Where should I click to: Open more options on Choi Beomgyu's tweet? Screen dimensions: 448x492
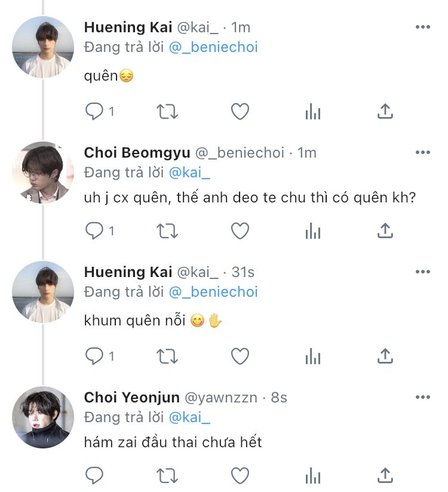[423, 153]
